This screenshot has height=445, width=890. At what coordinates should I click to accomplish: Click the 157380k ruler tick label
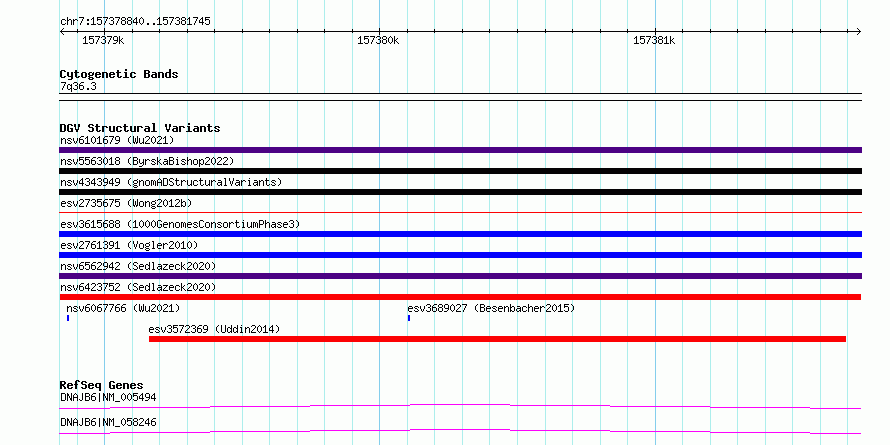[x=378, y=40]
